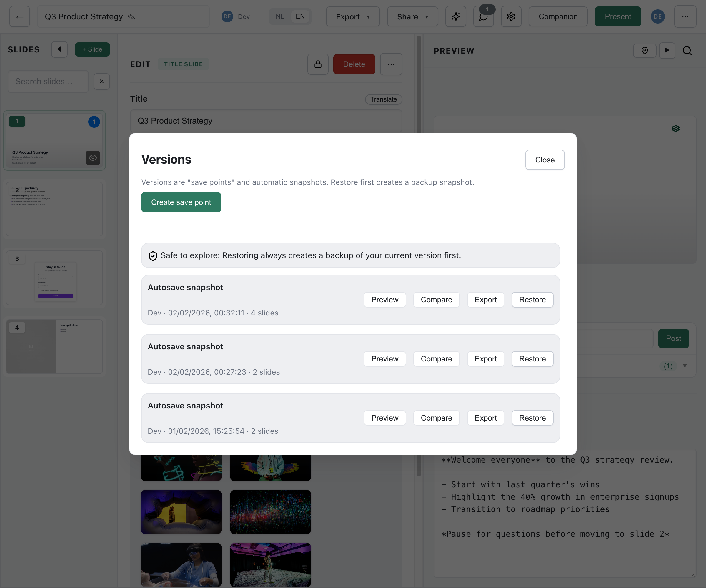Click the Post comment button
706x588 pixels.
(673, 338)
